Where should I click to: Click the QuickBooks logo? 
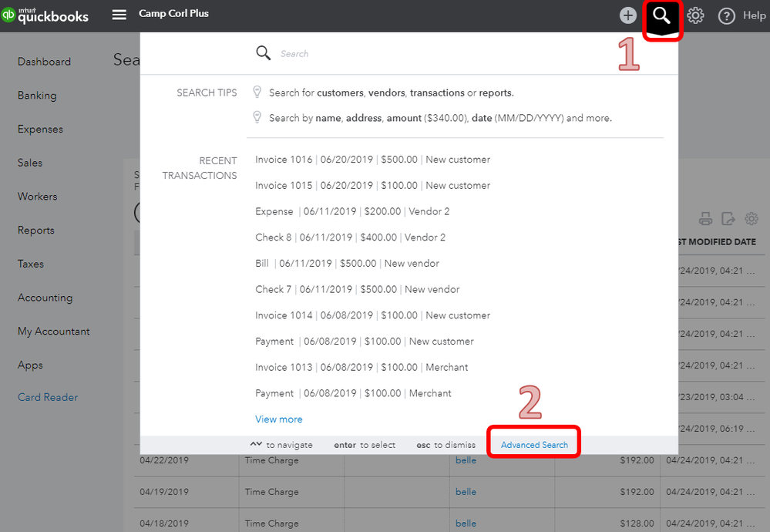45,15
